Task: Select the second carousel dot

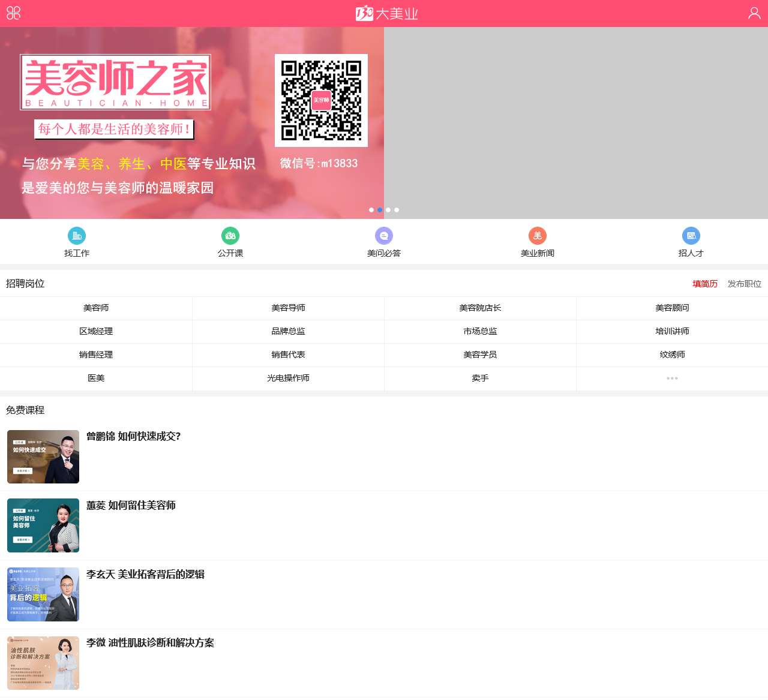Action: (380, 210)
